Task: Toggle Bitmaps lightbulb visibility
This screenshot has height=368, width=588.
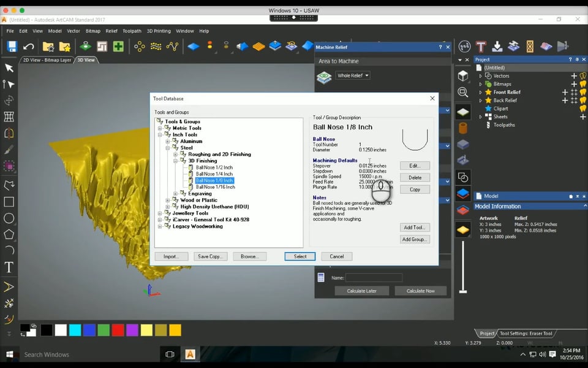Action: pos(583,84)
